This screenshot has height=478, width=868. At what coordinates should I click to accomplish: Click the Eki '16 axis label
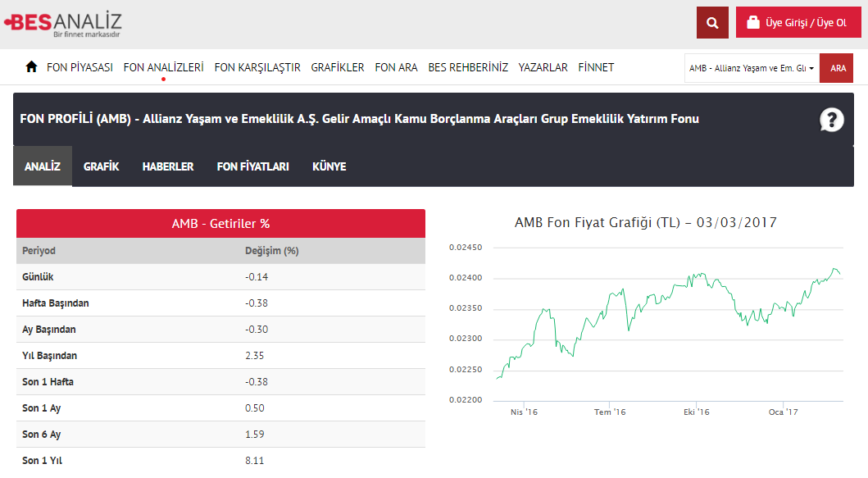[697, 412]
